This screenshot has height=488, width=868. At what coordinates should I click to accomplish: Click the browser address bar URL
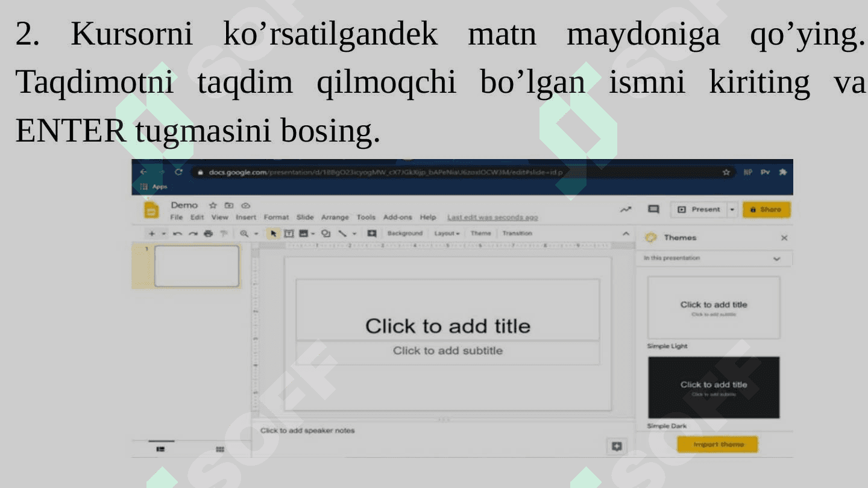pyautogui.click(x=386, y=172)
